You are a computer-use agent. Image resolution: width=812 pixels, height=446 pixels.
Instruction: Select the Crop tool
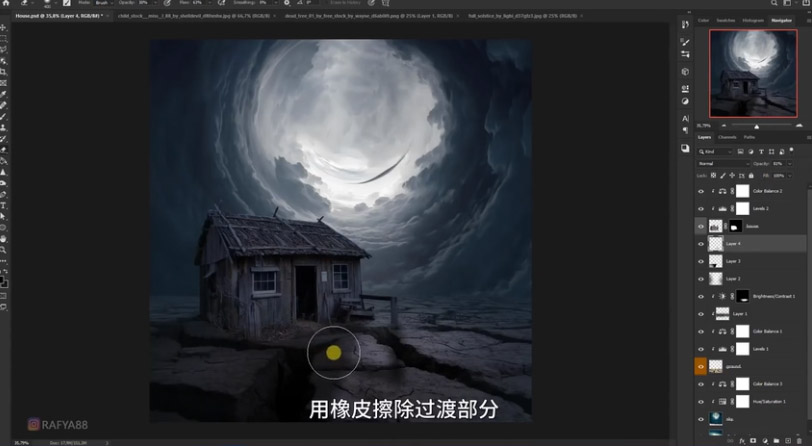(x=4, y=72)
